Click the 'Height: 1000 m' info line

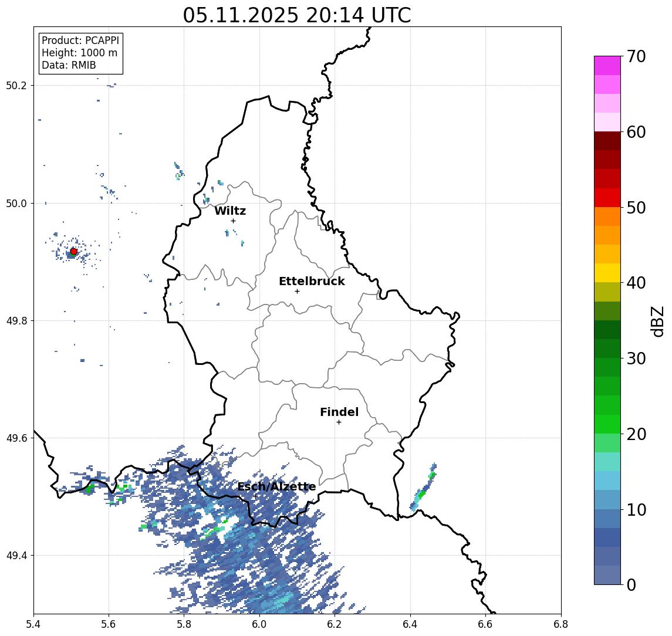(79, 53)
